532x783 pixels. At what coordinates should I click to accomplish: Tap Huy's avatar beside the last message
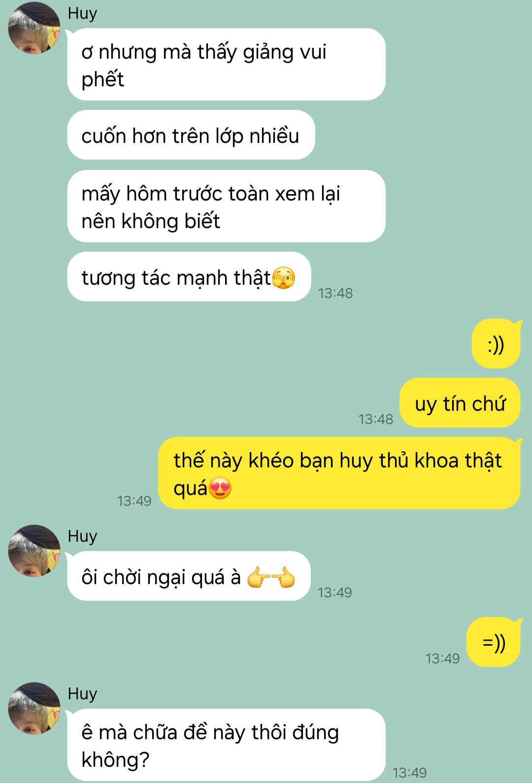pyautogui.click(x=34, y=708)
